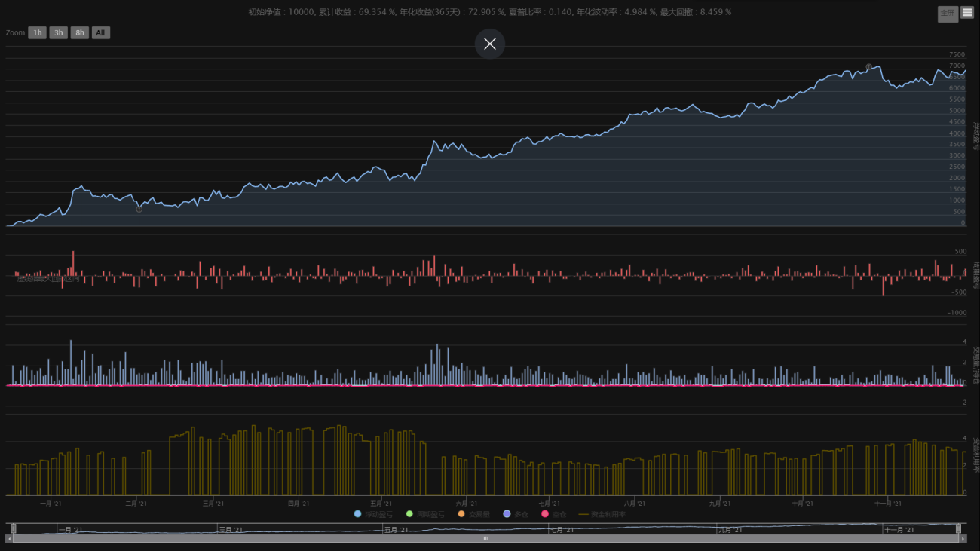Close the chart overlay with the X button
The height and width of the screenshot is (551, 980).
[x=489, y=44]
